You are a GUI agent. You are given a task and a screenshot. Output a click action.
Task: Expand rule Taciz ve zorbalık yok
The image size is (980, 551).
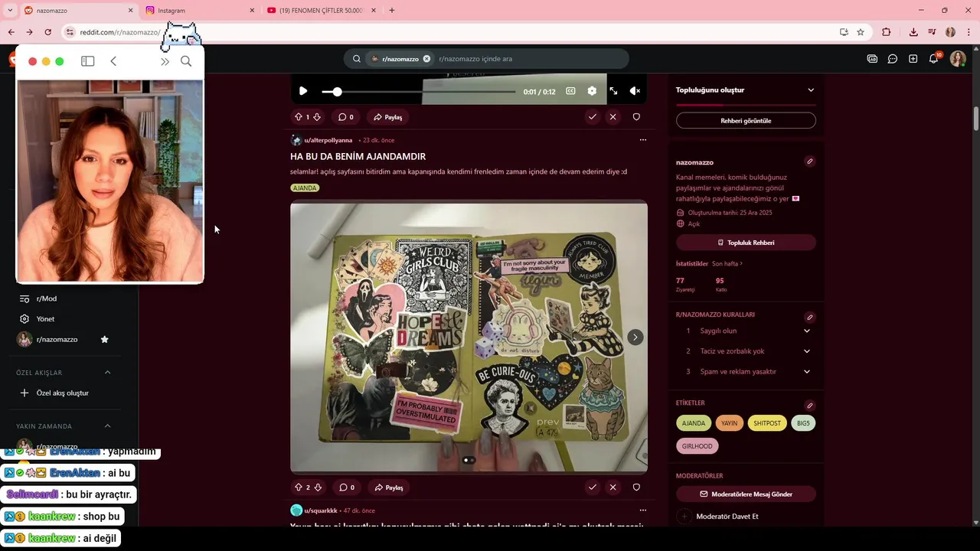746,351
